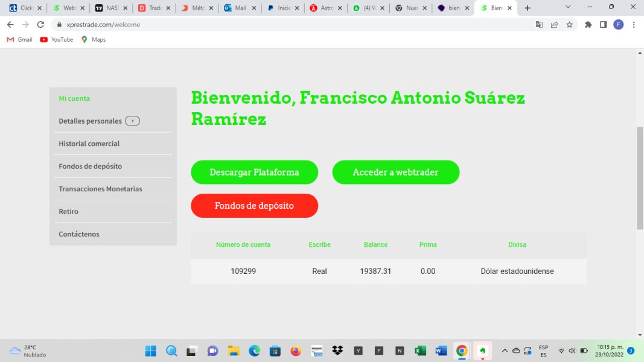Image resolution: width=644 pixels, height=362 pixels.
Task: Open Excel from the Windows taskbar
Action: (x=420, y=351)
